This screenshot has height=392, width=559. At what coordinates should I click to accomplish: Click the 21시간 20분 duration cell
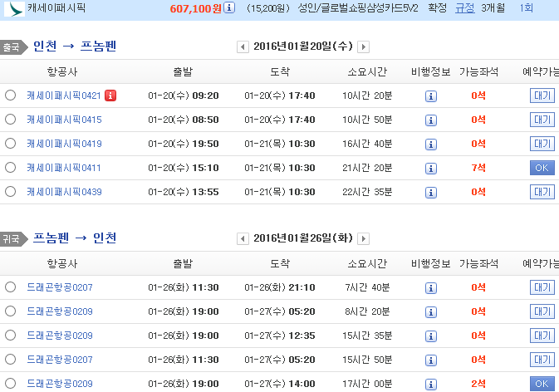[367, 168]
